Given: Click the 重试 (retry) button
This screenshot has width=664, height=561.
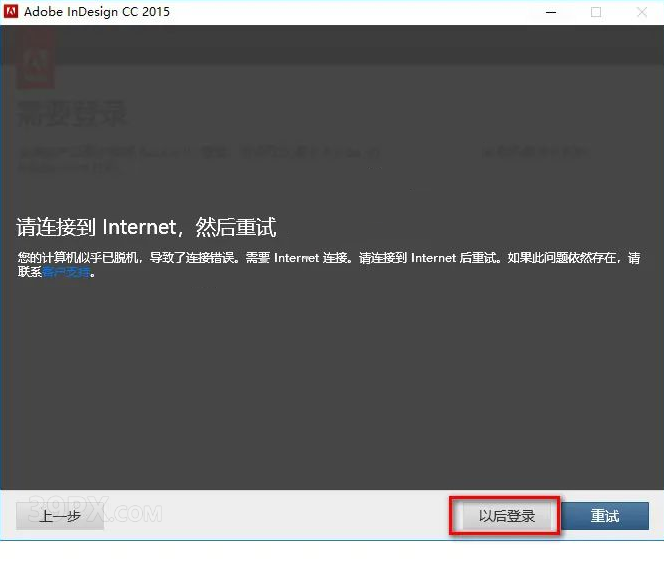Looking at the screenshot, I should [x=605, y=516].
